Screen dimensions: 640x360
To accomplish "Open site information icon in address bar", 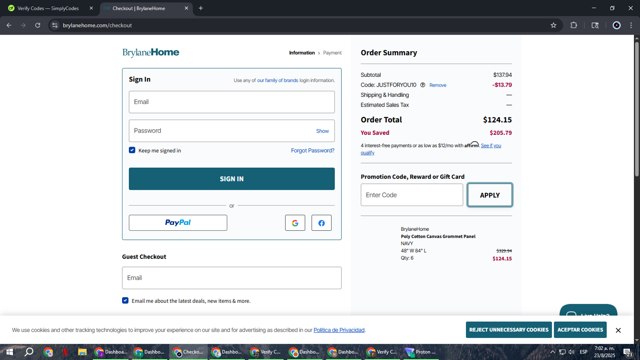I will [55, 25].
